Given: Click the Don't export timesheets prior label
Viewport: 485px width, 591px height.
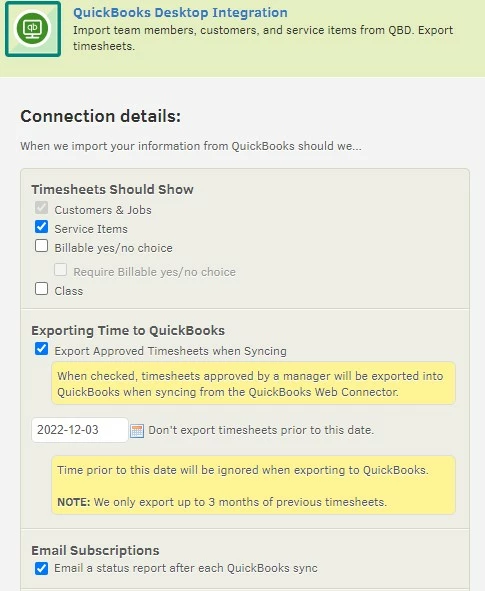Looking at the screenshot, I should (x=261, y=430).
